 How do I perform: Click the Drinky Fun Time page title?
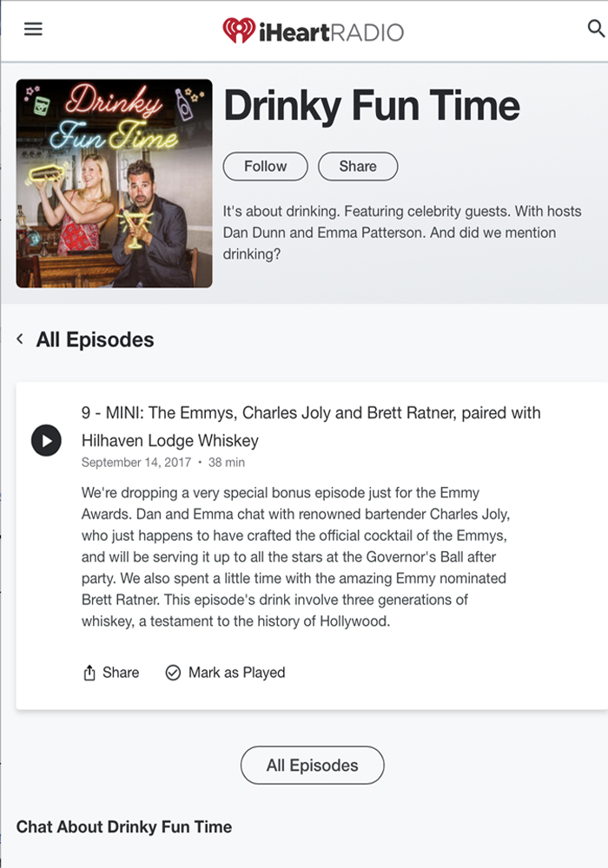(x=372, y=106)
